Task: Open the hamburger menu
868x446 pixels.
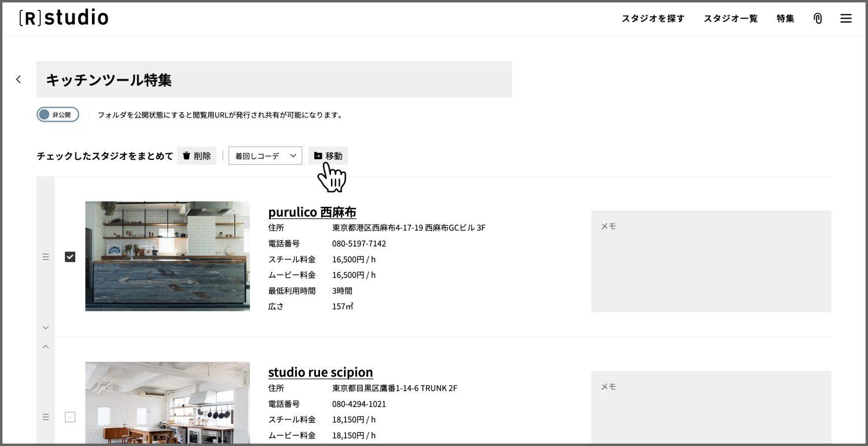Action: [845, 19]
